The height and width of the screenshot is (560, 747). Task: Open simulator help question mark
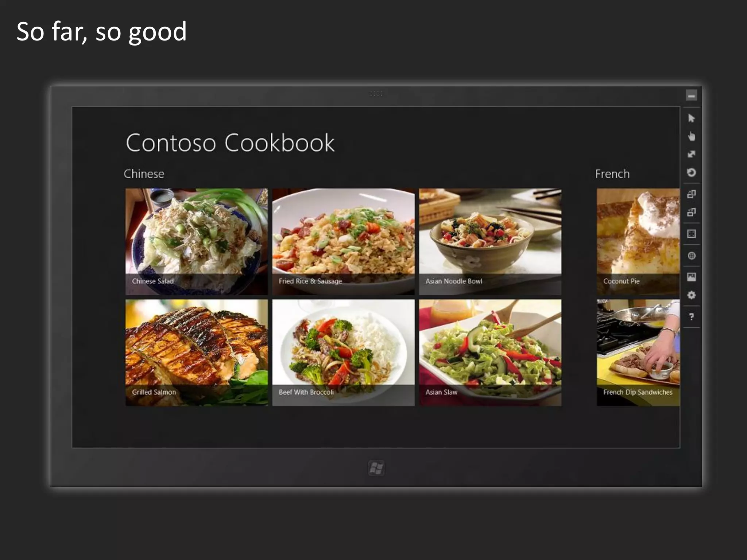click(x=691, y=317)
